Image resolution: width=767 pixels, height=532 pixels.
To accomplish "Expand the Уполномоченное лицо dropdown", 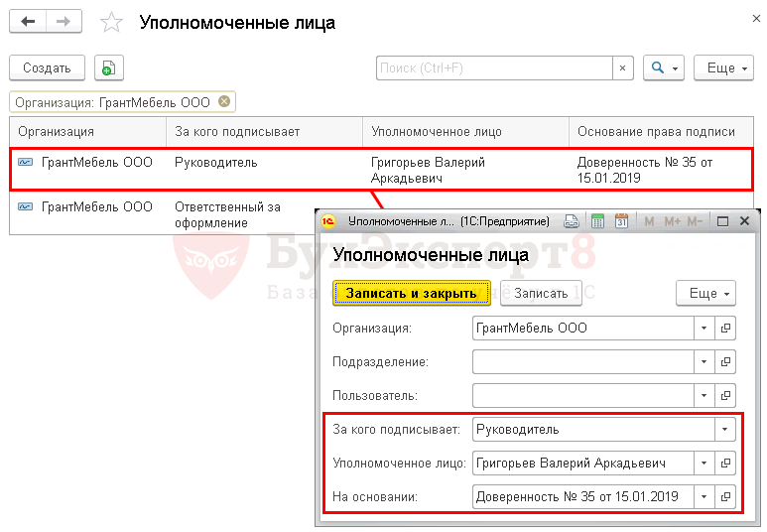I will (703, 463).
